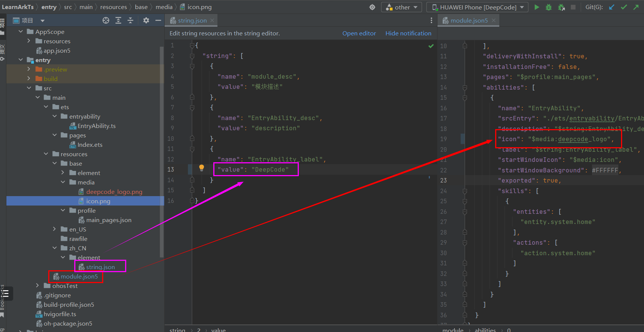The image size is (644, 332).
Task: Open editor tabs kebab menu
Action: coord(431,20)
